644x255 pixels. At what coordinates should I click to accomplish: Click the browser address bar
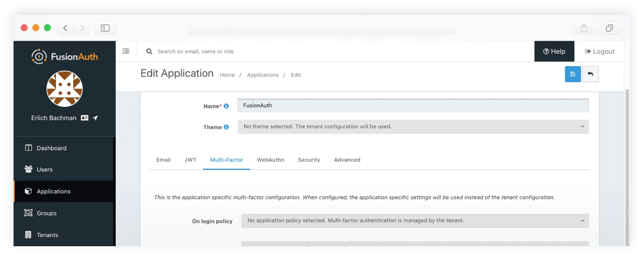pyautogui.click(x=322, y=28)
